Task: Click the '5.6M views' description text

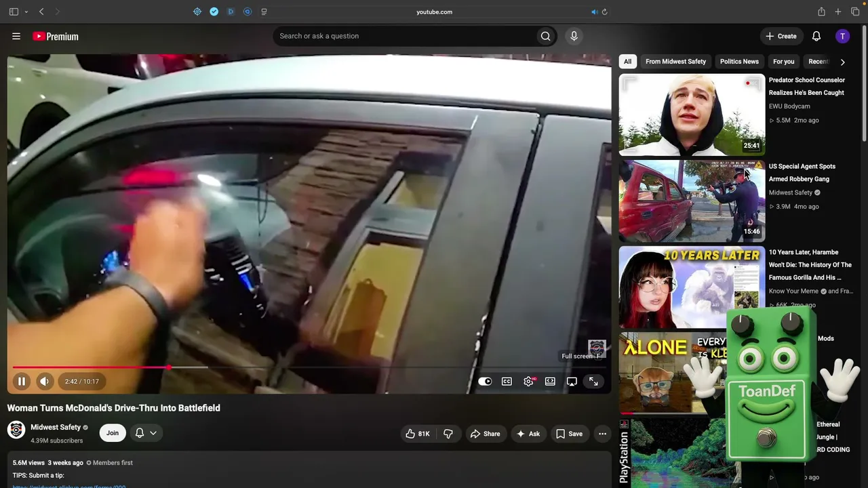Action: [28, 463]
